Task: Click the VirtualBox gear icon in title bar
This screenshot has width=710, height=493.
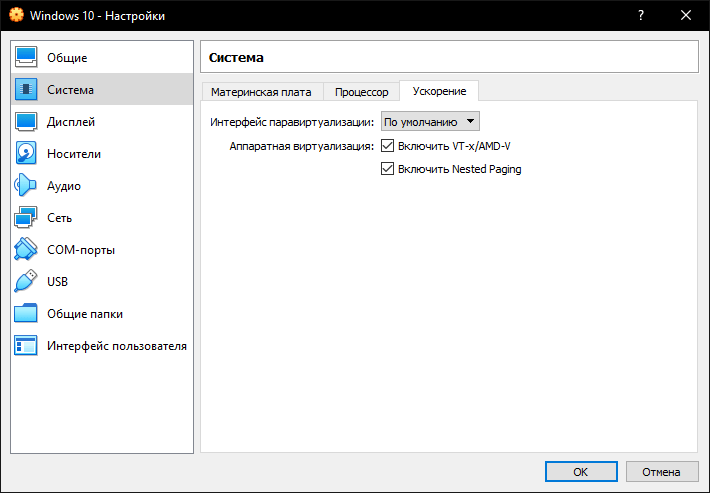Action: pyautogui.click(x=16, y=15)
